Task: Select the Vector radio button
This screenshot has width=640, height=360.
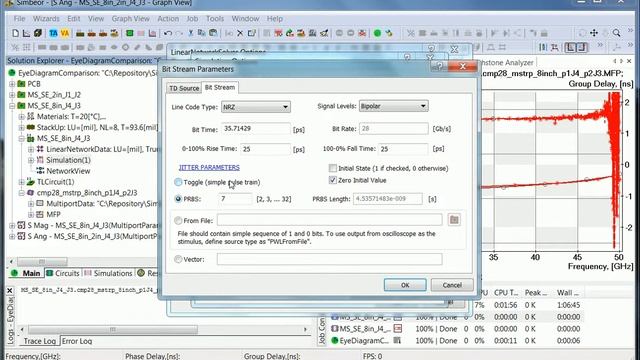Action: pyautogui.click(x=178, y=259)
